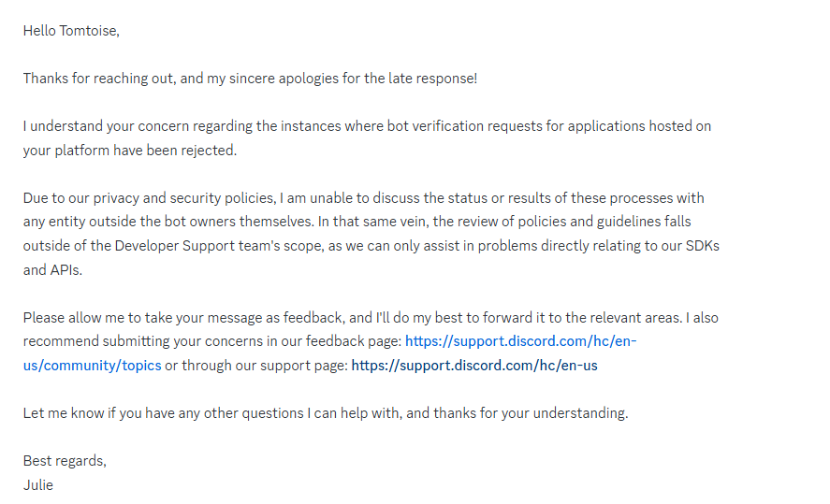Image resolution: width=830 pixels, height=504 pixels.
Task: Click the 'and APIs.' line
Action: tap(52, 269)
